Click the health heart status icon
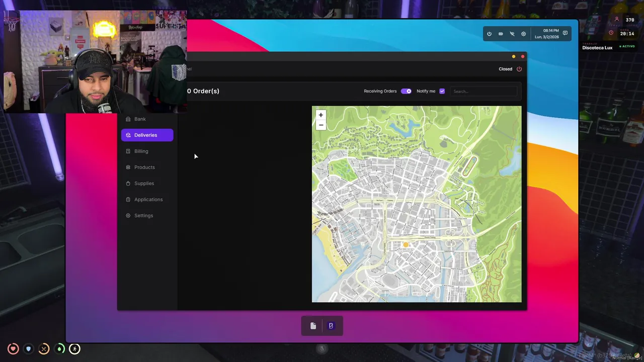The width and height of the screenshot is (644, 362). (13, 348)
